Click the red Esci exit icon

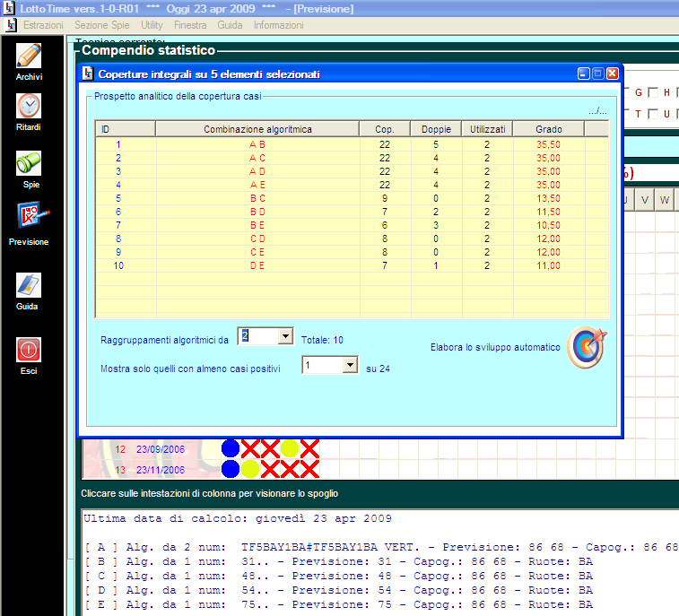[x=29, y=350]
